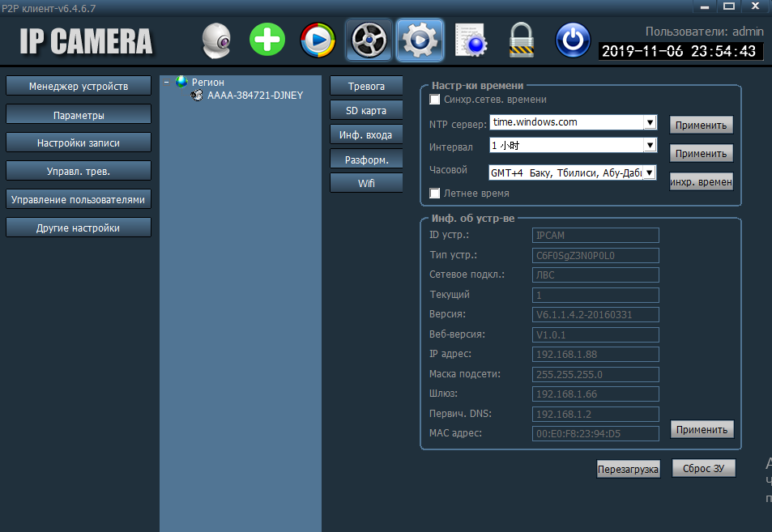Open the log document icon
Image resolution: width=772 pixels, height=532 pixels.
click(x=470, y=40)
